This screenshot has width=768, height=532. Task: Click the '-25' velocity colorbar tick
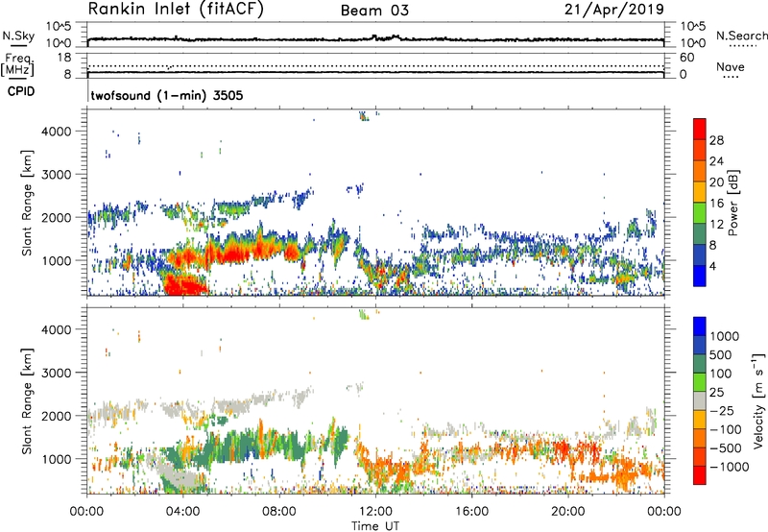pyautogui.click(x=722, y=410)
